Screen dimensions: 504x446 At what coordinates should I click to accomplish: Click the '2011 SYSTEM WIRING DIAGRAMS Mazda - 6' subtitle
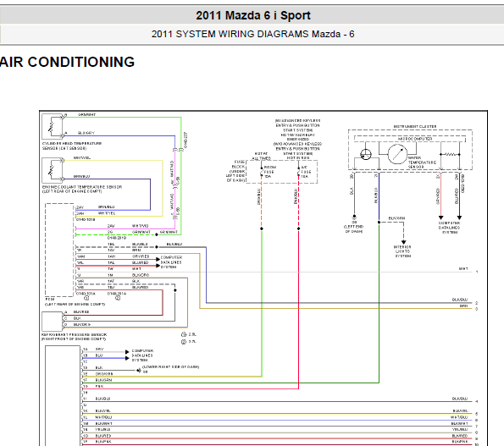(252, 34)
